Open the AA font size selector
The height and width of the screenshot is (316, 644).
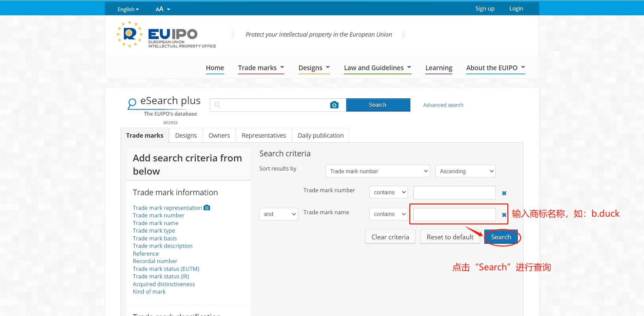tap(163, 9)
